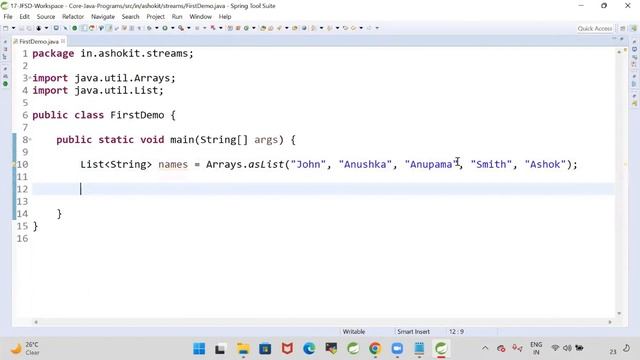
Task: Open McAfee from the taskbar
Action: 287,349
